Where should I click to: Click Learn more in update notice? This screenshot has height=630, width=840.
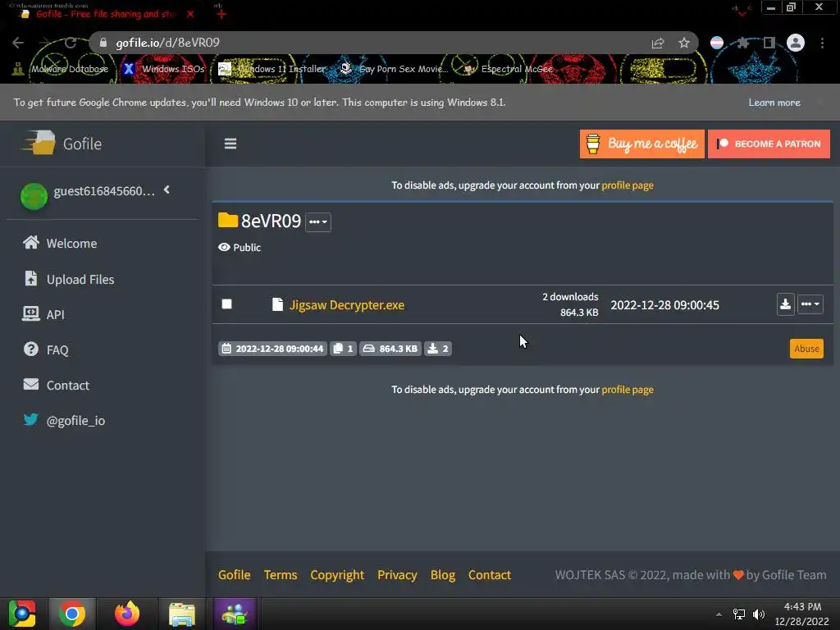click(x=774, y=103)
